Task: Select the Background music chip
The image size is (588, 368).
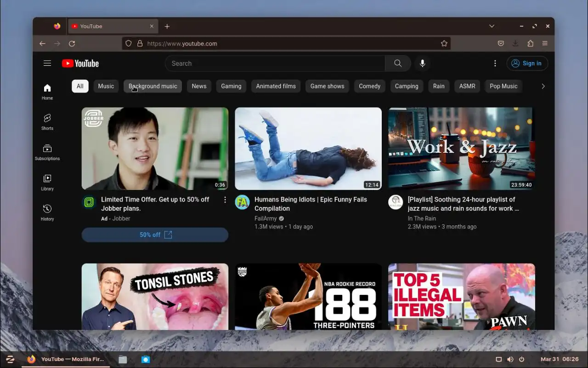Action: click(x=153, y=86)
